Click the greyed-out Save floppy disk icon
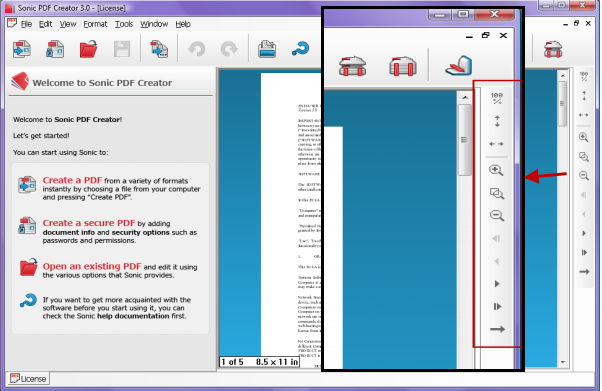The height and width of the screenshot is (391, 602). [122, 49]
